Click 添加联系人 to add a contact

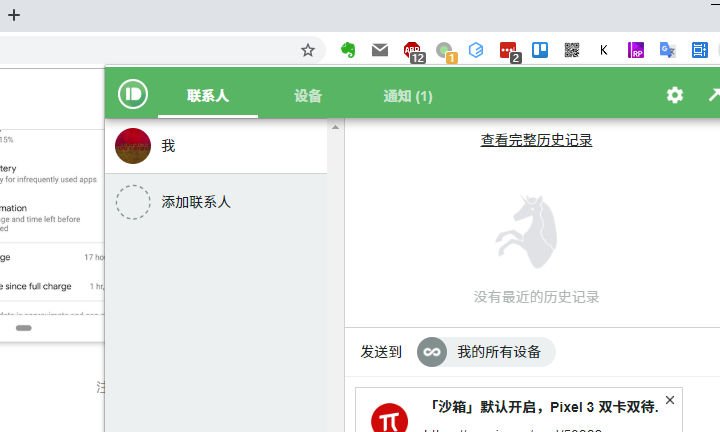(196, 202)
